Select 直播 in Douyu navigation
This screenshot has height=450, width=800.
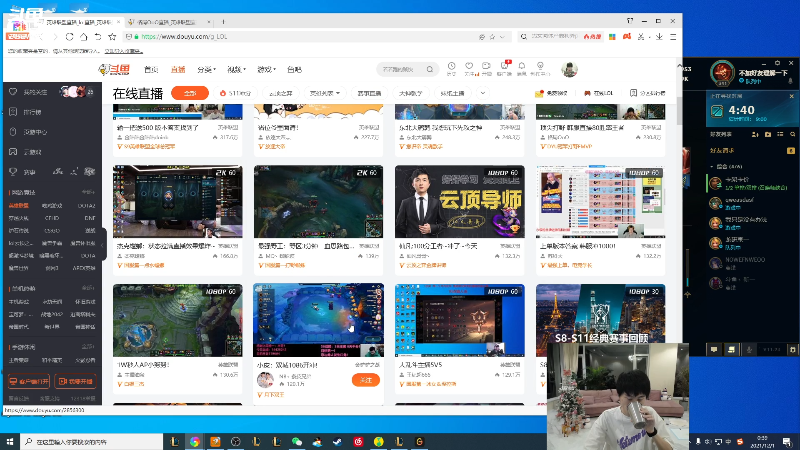point(178,69)
